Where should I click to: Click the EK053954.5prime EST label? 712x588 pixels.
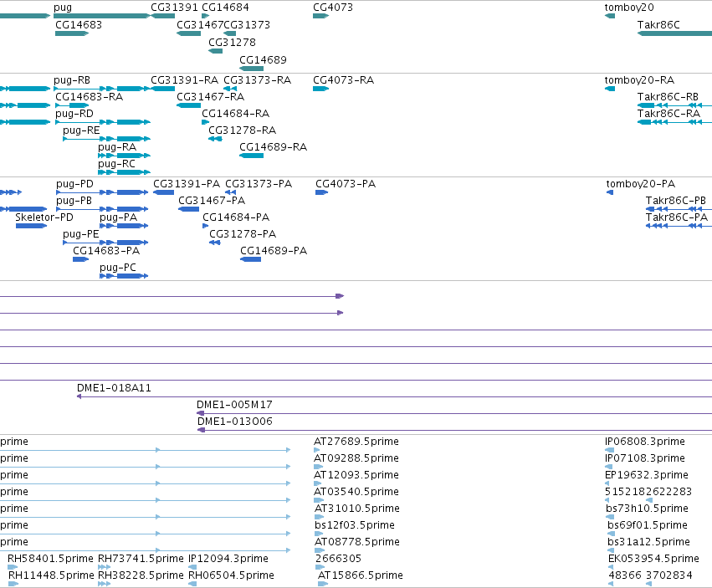653,559
